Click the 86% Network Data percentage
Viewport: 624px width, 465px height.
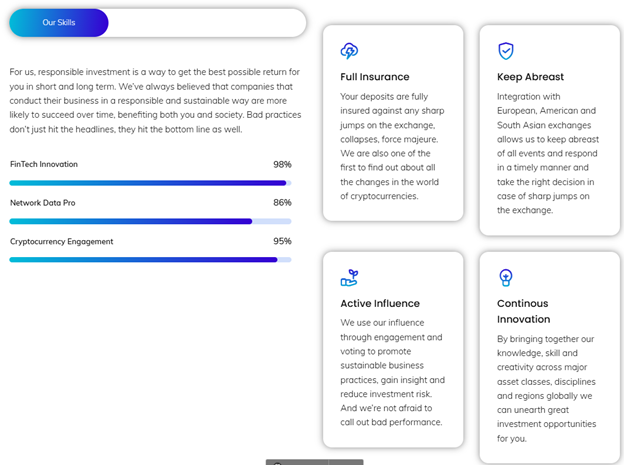(x=282, y=202)
